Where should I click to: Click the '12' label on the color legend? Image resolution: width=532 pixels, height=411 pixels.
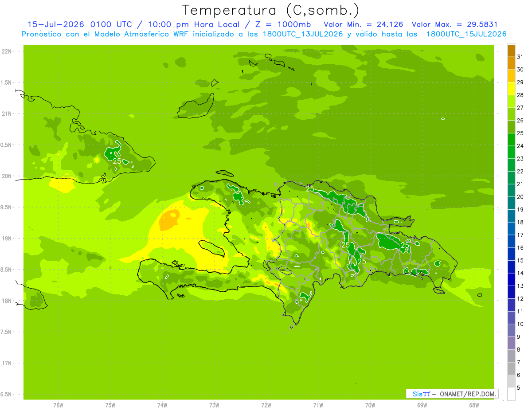point(520,299)
